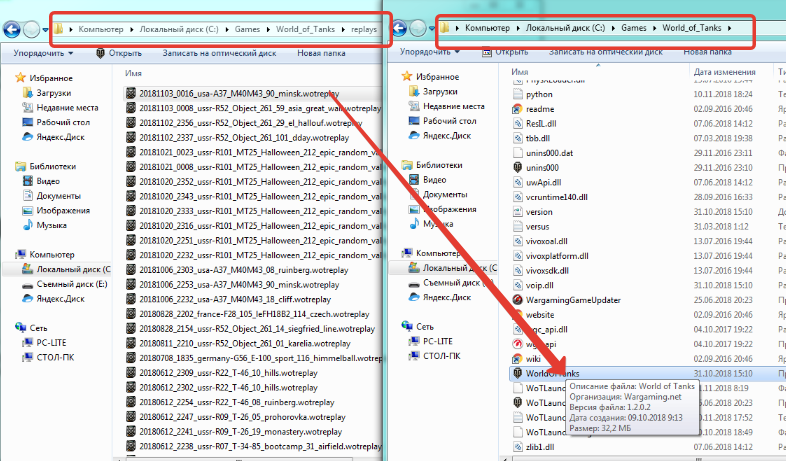Create Новая папка in the World_of_Tanks window

pos(708,52)
